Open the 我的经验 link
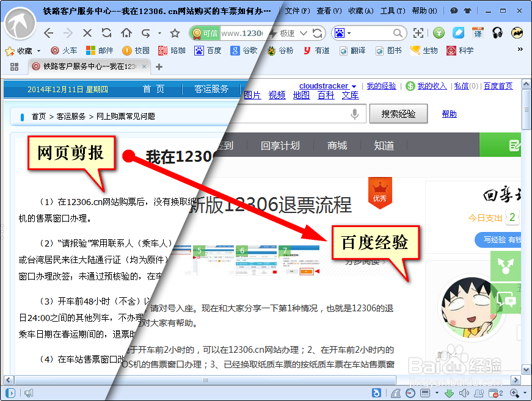Image resolution: width=532 pixels, height=401 pixels. pos(381,86)
